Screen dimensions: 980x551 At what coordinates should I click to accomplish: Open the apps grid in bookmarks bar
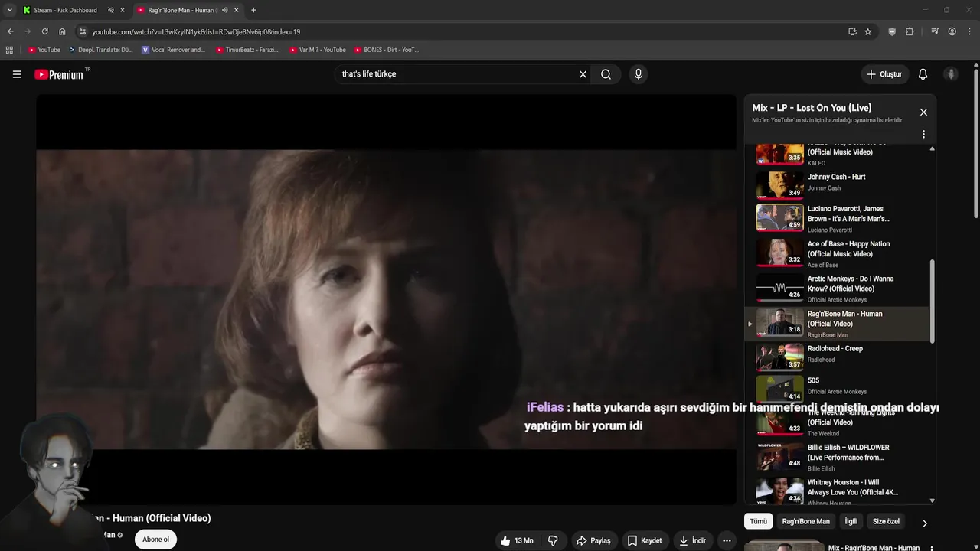pyautogui.click(x=9, y=50)
